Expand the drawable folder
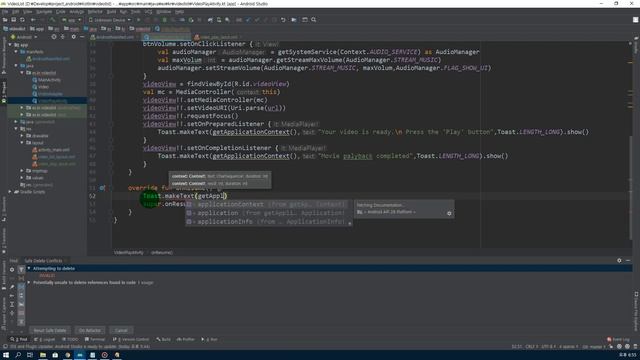Screen dimensions: 640x360 [x=22, y=136]
